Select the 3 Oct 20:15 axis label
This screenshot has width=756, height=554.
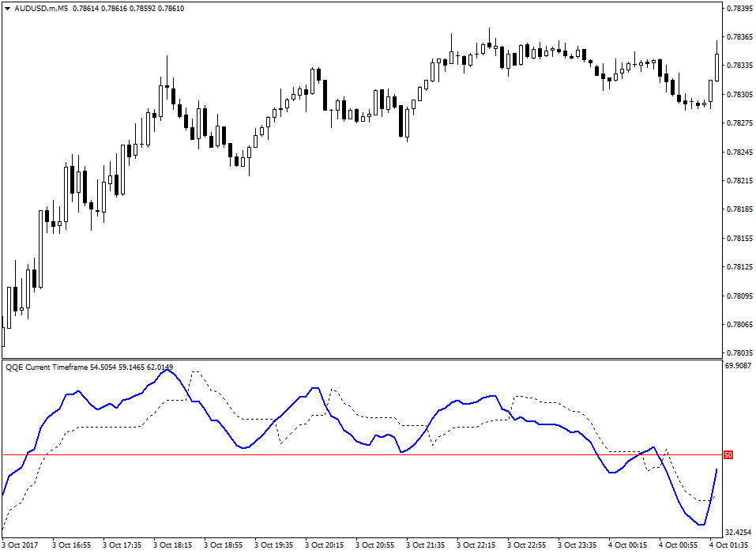(x=324, y=545)
